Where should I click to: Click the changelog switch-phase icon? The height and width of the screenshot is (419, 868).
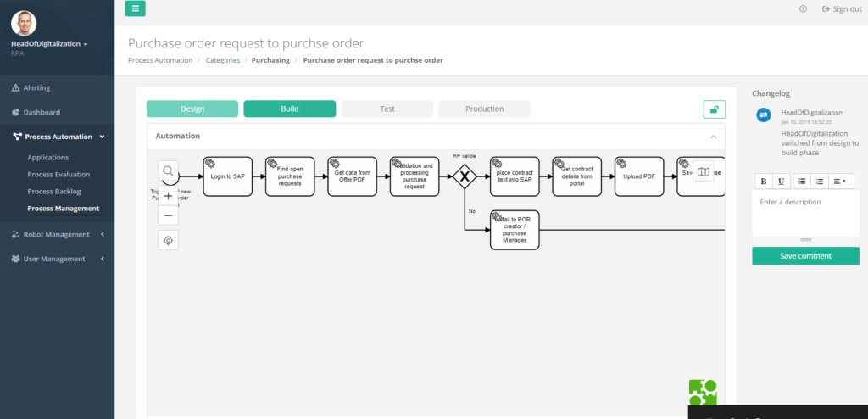[764, 115]
